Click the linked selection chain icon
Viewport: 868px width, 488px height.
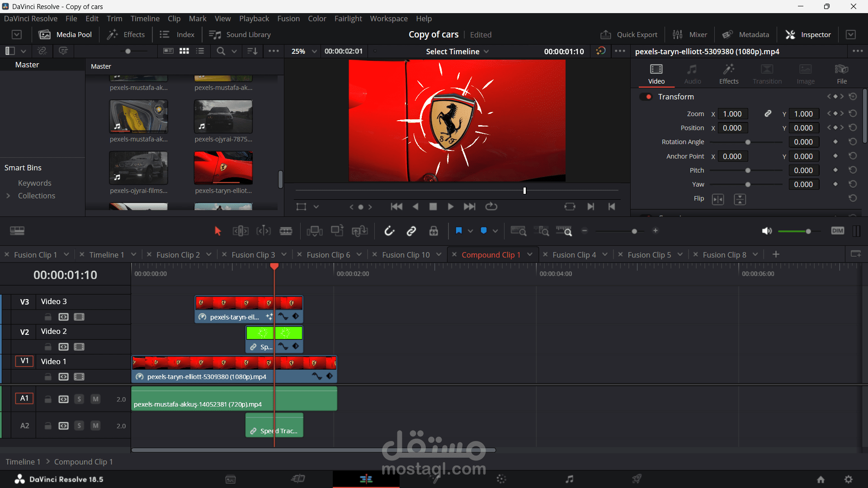(411, 231)
